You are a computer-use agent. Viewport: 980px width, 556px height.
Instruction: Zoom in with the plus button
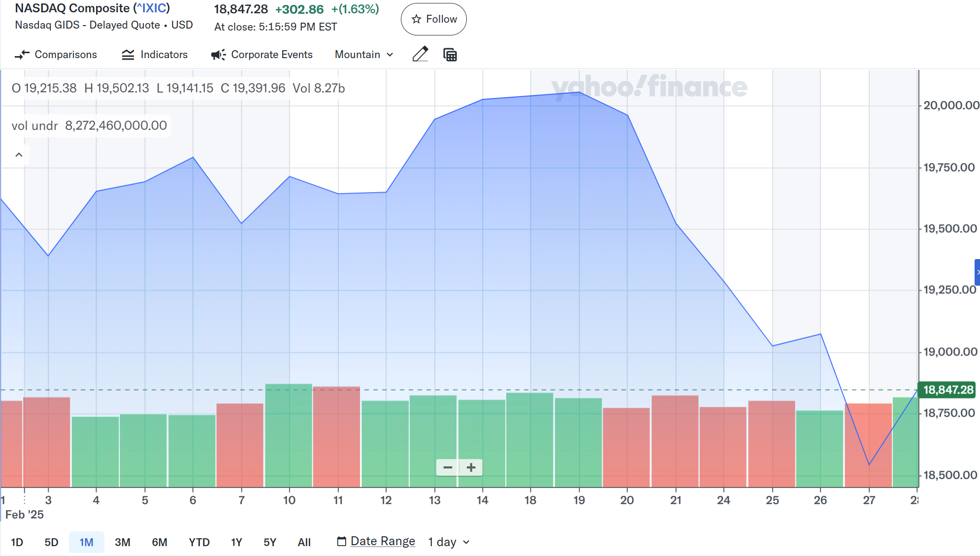click(471, 467)
